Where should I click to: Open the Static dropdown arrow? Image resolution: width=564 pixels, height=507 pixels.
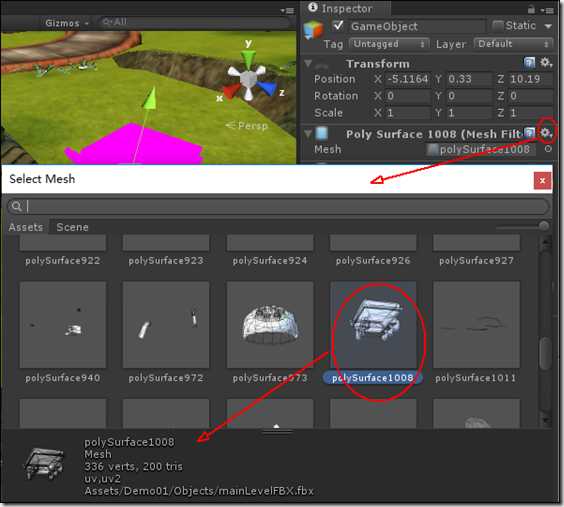[548, 26]
